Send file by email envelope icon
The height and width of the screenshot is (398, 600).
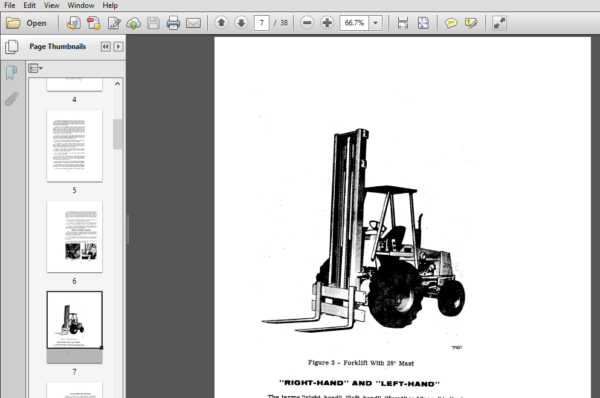click(x=193, y=23)
